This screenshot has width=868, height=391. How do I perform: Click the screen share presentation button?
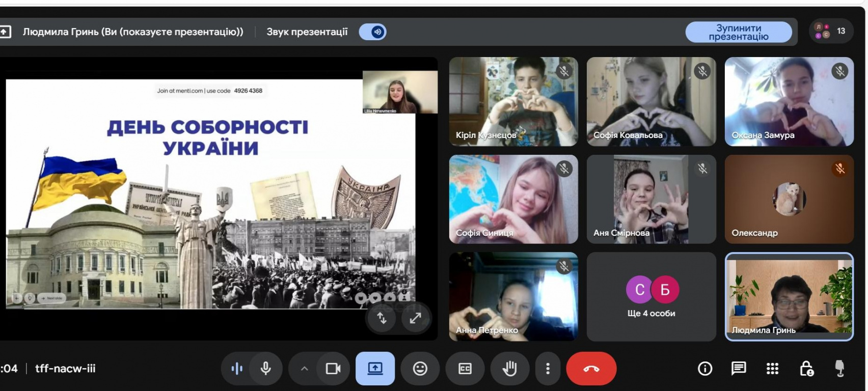[375, 369]
